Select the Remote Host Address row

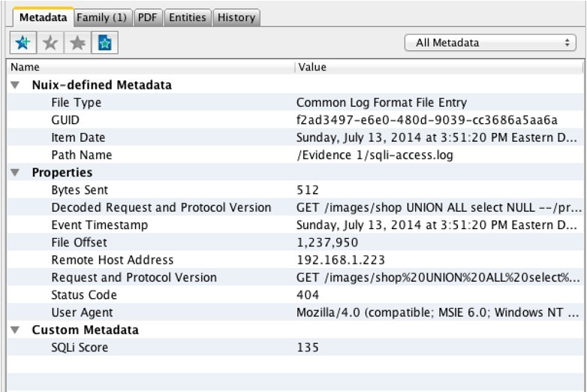[x=295, y=260]
